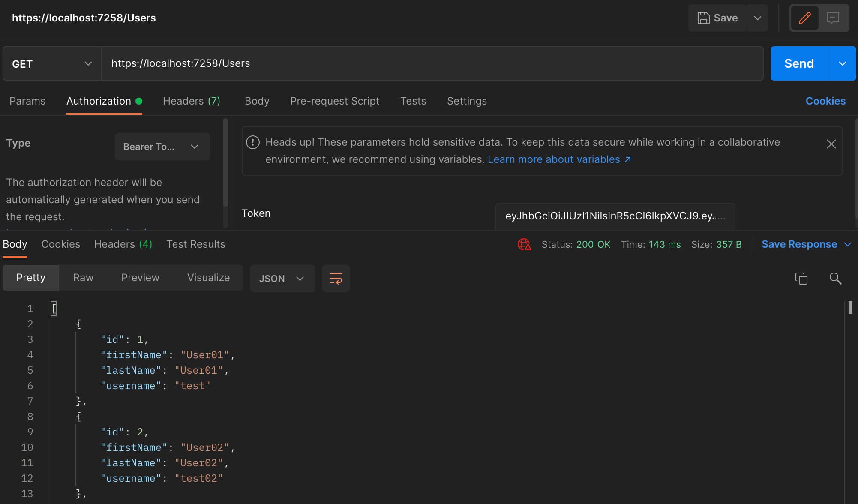Click the Send button

[799, 63]
